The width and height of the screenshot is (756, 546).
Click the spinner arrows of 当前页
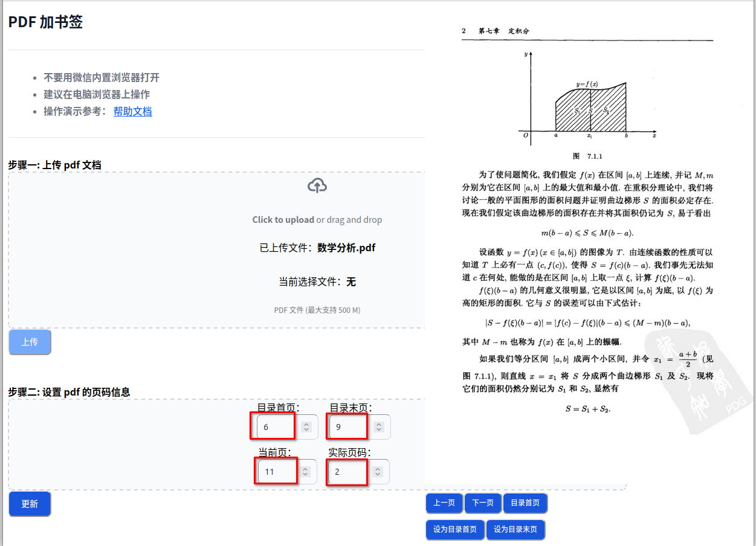pos(306,472)
